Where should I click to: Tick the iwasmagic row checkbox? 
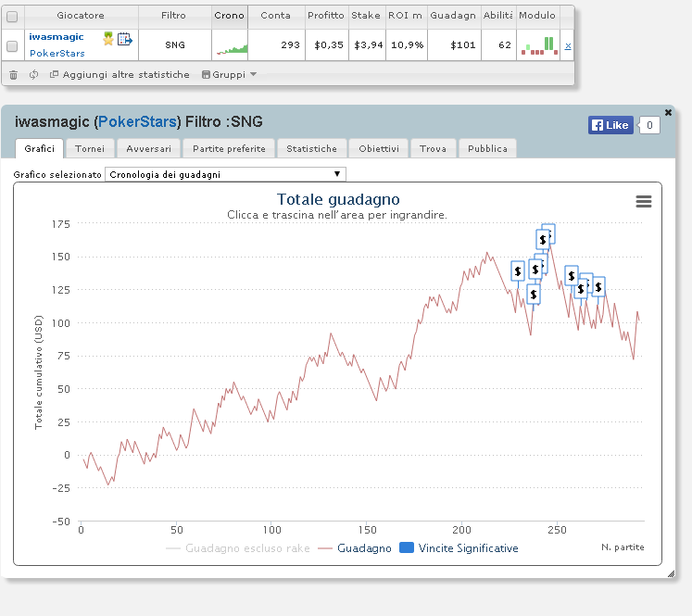[x=12, y=46]
